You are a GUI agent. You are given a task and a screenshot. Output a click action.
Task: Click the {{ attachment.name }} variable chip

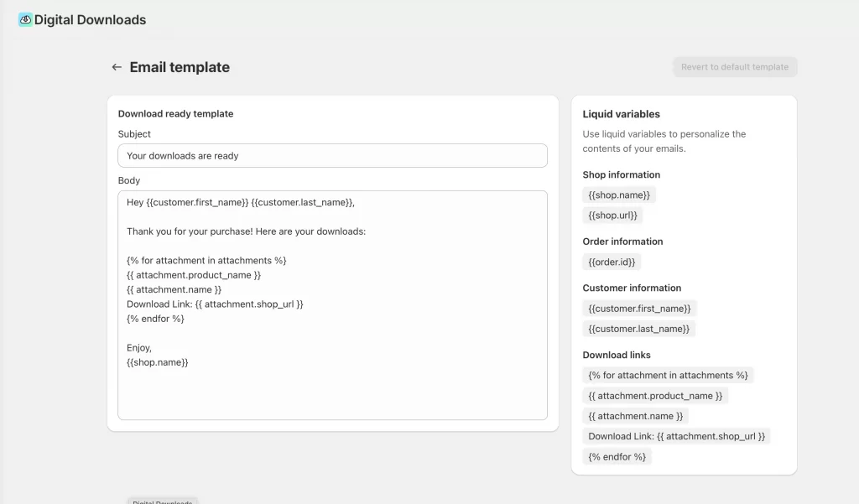(635, 416)
